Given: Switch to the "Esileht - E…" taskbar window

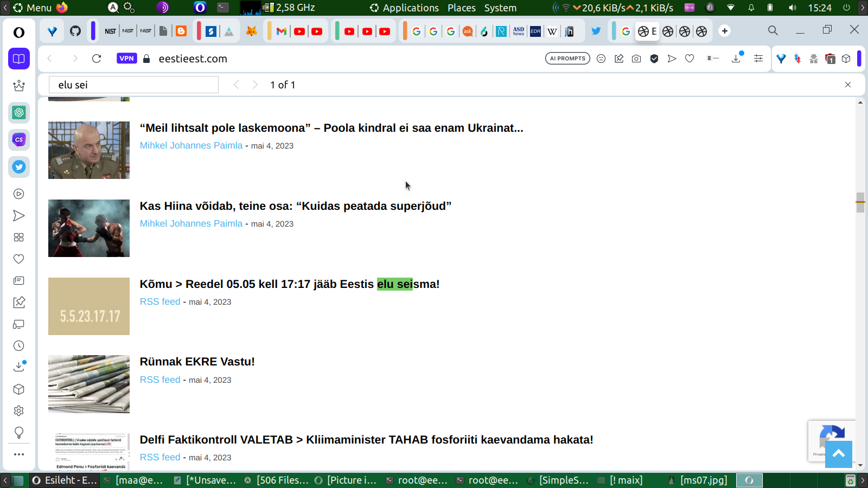Looking at the screenshot, I should coord(65,480).
